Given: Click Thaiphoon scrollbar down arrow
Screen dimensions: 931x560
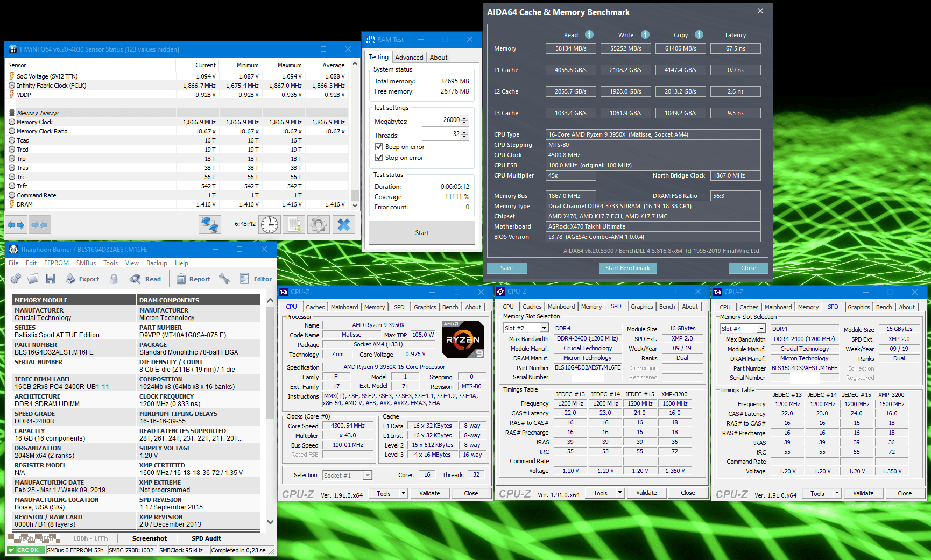Looking at the screenshot, I should point(270,522).
